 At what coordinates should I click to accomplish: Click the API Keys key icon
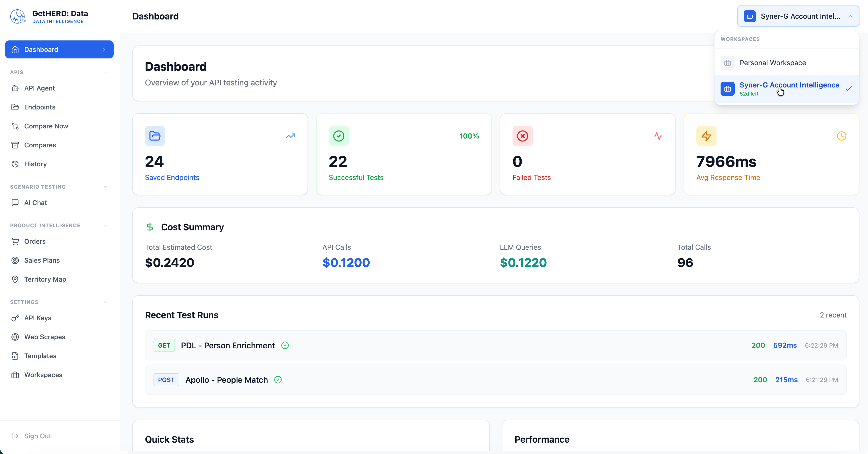(x=15, y=318)
